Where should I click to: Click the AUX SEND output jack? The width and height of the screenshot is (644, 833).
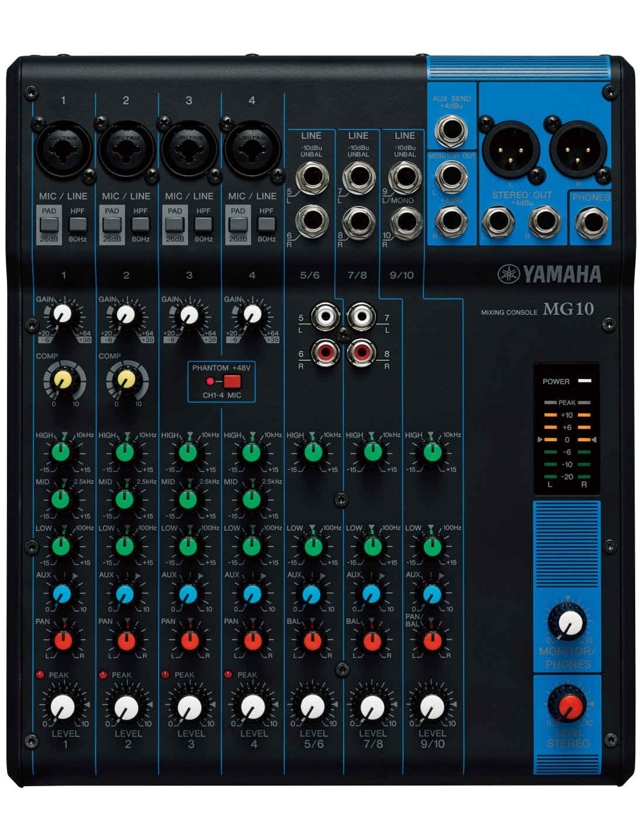tap(451, 131)
